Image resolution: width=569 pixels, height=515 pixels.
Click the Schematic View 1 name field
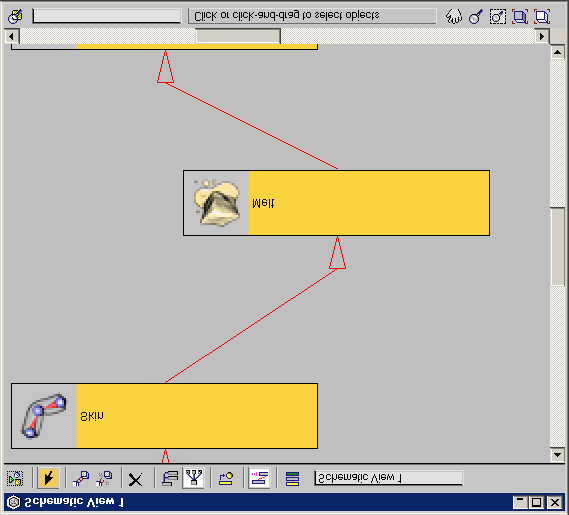point(388,478)
